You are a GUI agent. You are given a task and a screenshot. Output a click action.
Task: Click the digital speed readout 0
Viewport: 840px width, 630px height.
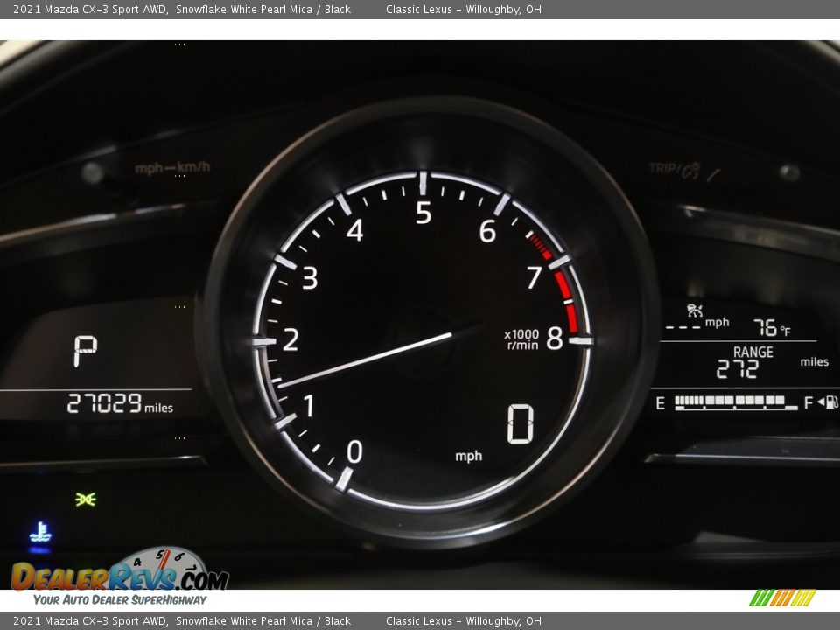point(520,423)
